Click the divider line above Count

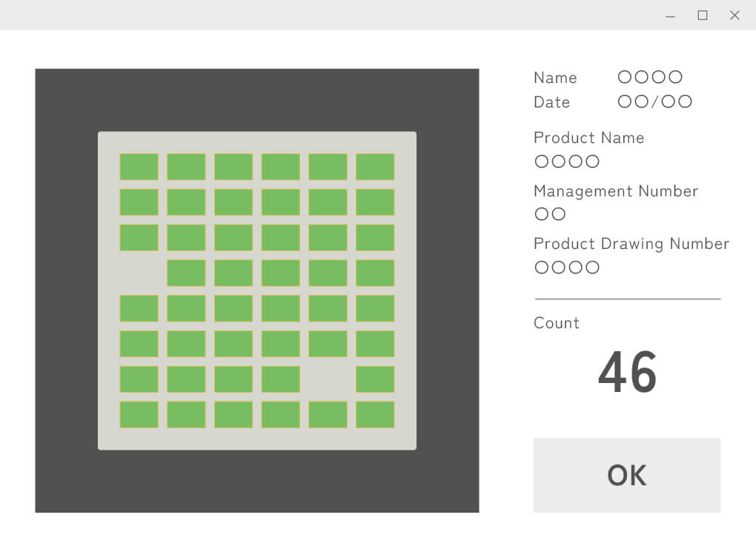[x=626, y=298]
